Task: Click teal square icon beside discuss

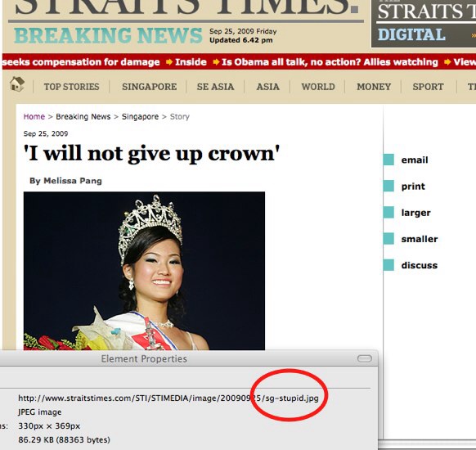Action: pos(388,265)
